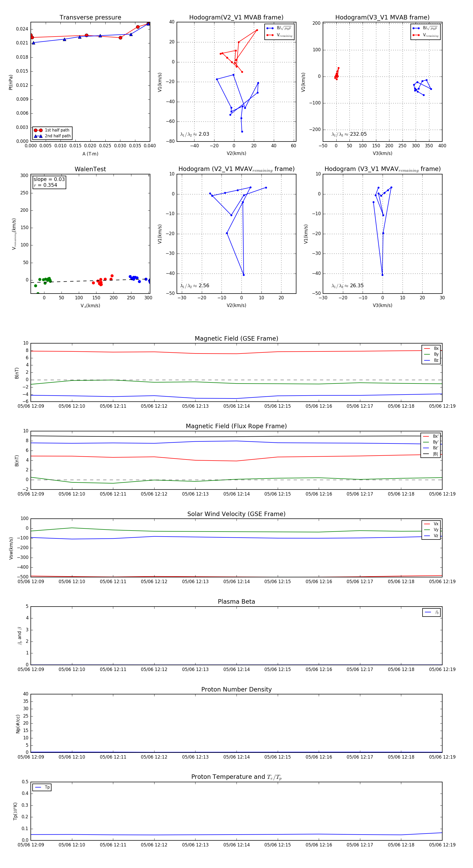This screenshot has height=868, width=473.
Task: Click the "By'" legend entry in Flux Rope panel
Action: [431, 442]
